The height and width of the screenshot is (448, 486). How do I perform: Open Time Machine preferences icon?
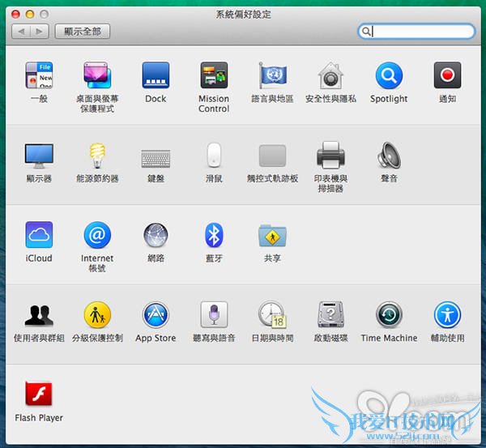[x=389, y=314]
